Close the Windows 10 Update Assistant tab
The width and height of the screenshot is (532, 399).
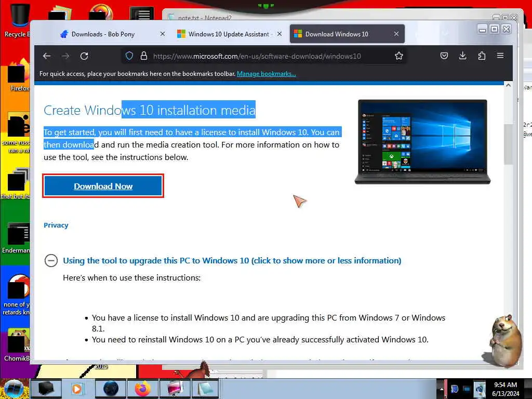(279, 34)
